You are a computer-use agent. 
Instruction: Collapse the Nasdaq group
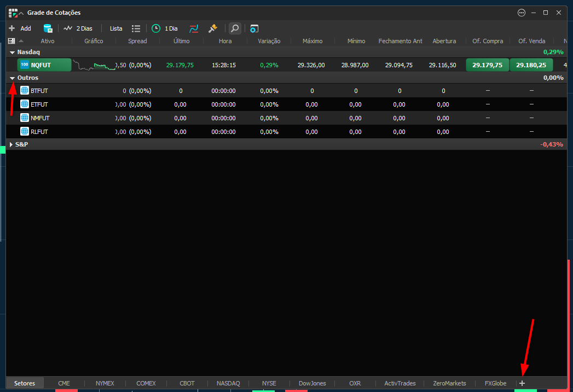coord(12,52)
